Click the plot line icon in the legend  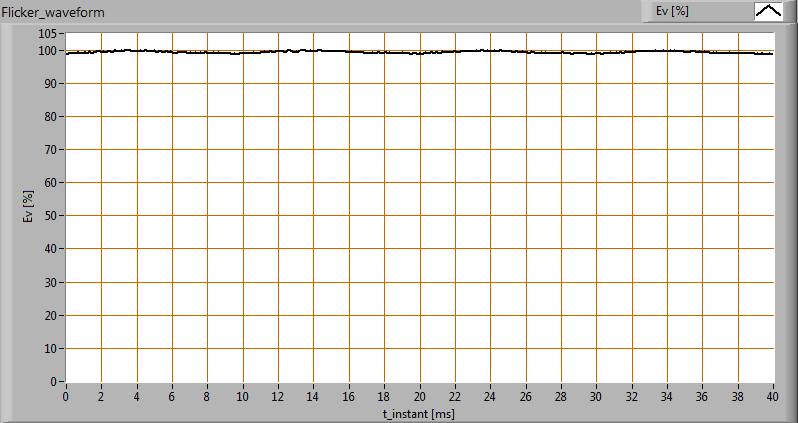(767, 11)
